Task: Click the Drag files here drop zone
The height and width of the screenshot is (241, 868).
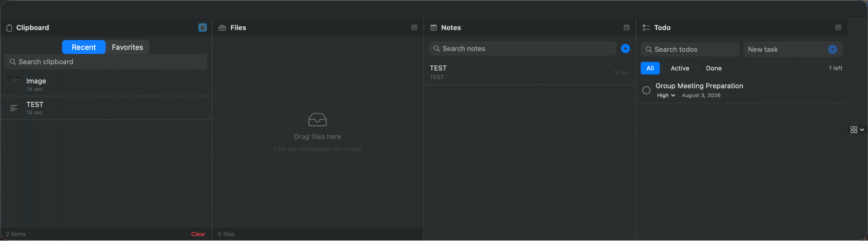Action: [317, 132]
